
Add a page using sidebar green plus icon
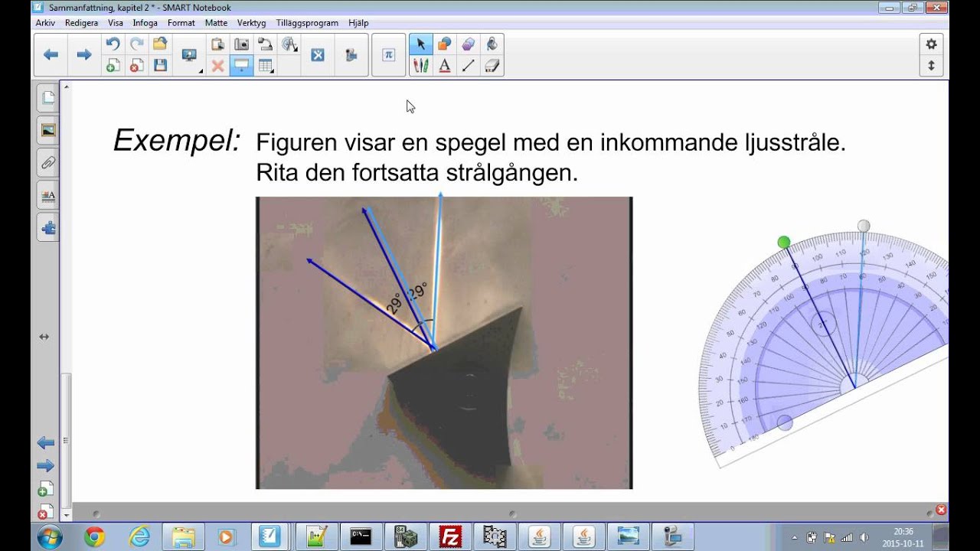click(x=45, y=489)
